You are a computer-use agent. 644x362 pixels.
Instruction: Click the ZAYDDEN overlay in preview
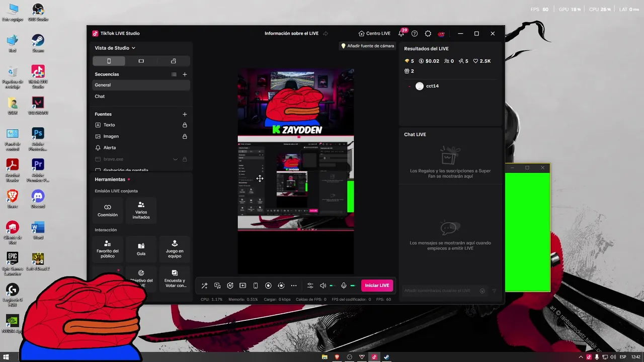pyautogui.click(x=297, y=130)
